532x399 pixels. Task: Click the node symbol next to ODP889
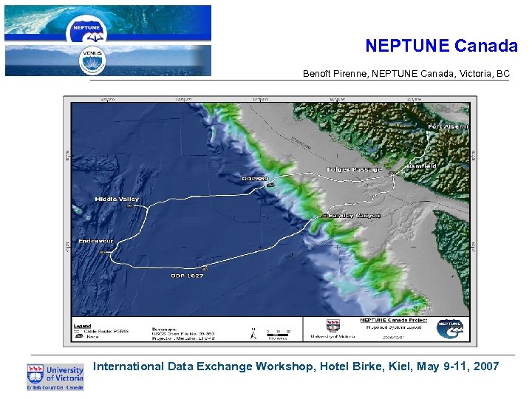coord(270,185)
